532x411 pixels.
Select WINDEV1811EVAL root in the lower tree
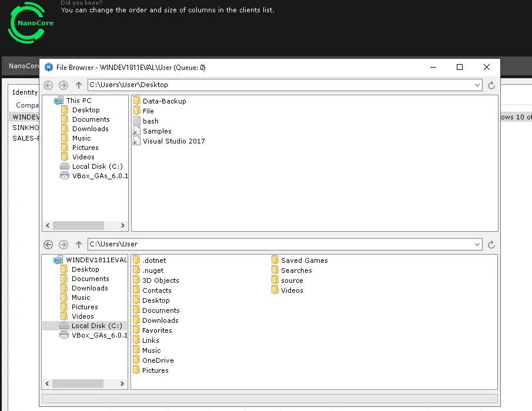tap(91, 260)
